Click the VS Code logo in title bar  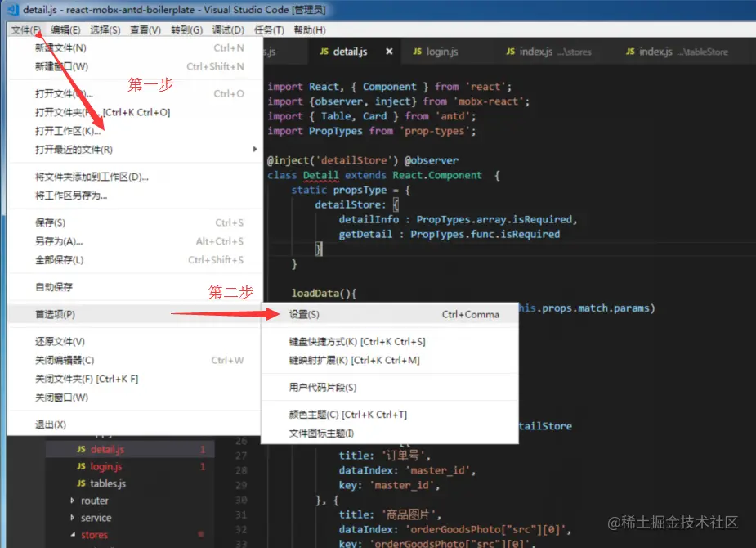pyautogui.click(x=14, y=9)
